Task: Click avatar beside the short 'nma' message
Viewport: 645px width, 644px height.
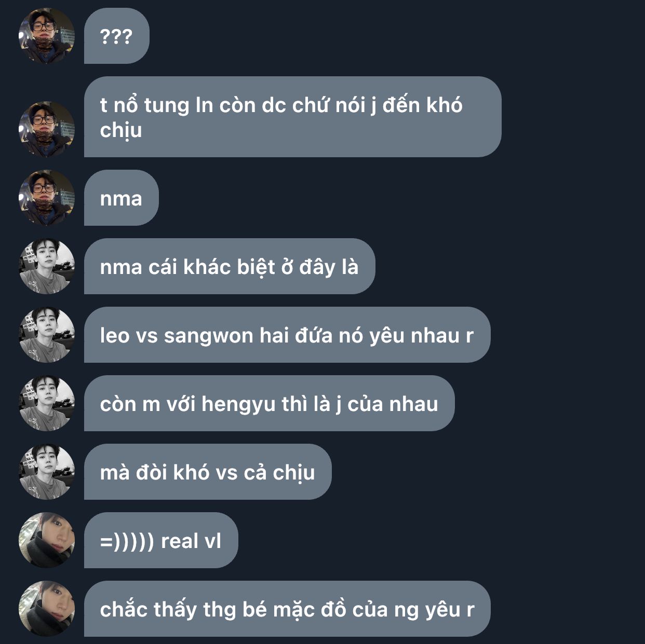Action: 47,198
